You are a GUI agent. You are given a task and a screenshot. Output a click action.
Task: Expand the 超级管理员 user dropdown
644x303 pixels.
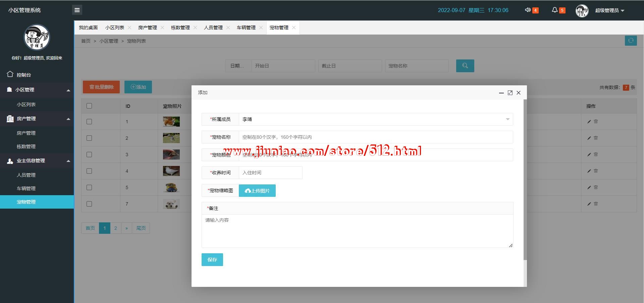coord(609,10)
